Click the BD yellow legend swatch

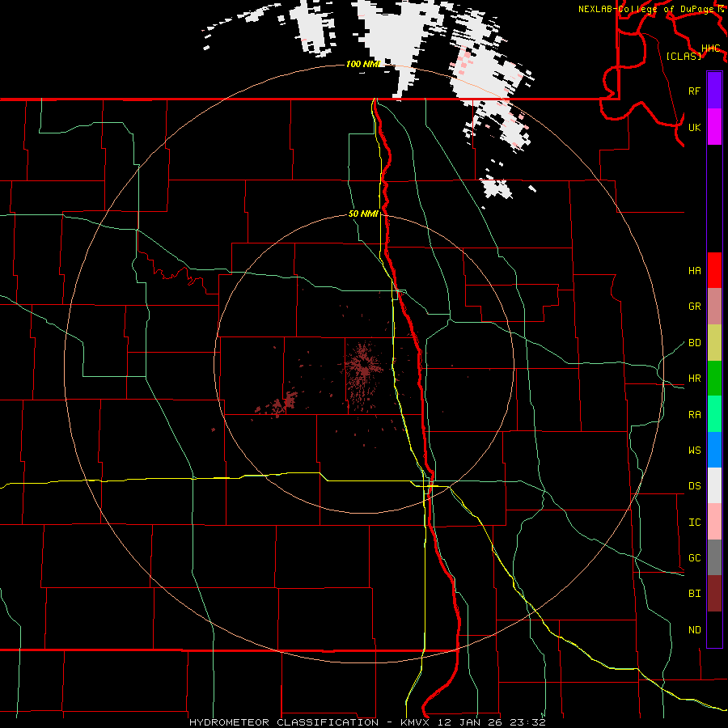coord(714,342)
